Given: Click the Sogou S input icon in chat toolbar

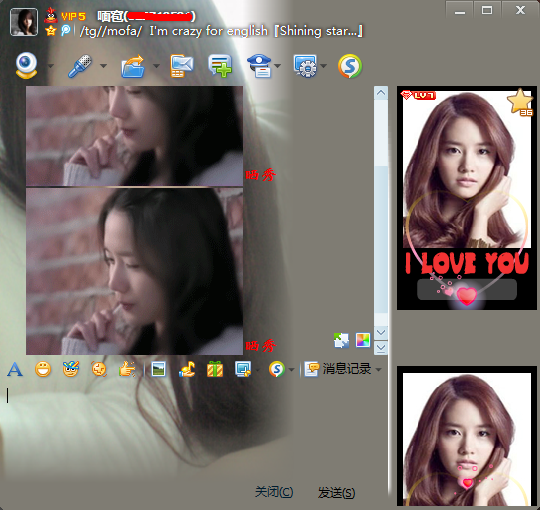Looking at the screenshot, I should pos(277,370).
